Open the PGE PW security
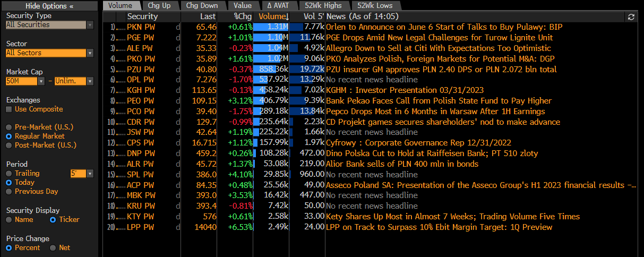The width and height of the screenshot is (644, 257). coord(141,37)
